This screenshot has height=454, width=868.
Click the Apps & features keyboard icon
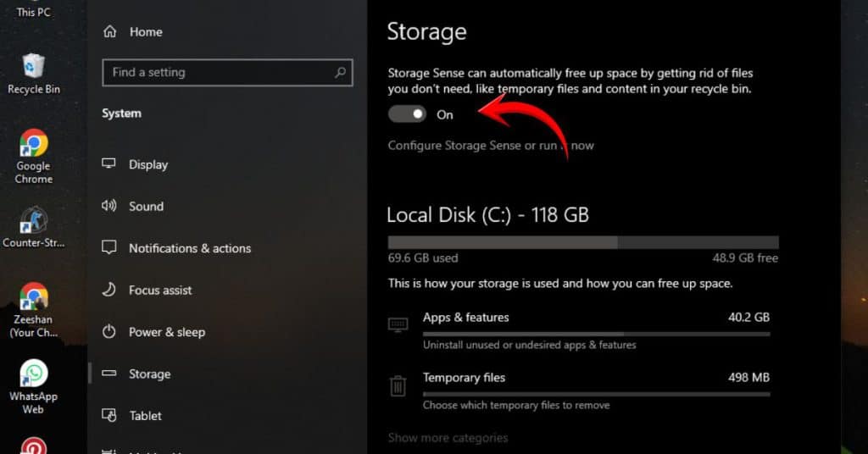[x=398, y=325]
